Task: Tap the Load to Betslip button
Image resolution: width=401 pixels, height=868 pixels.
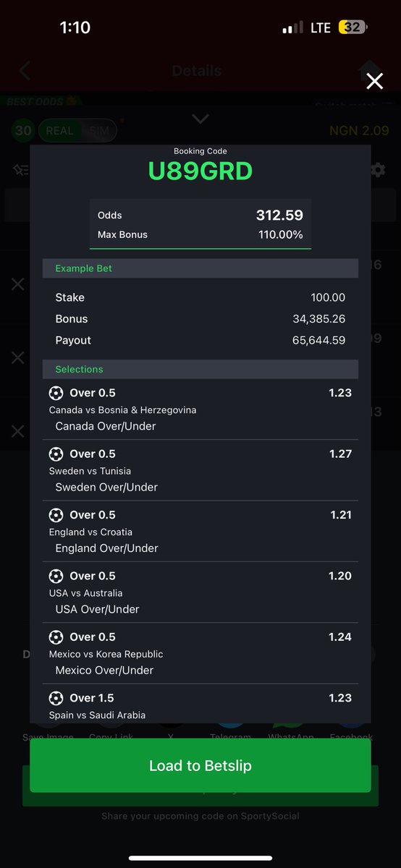Action: point(200,765)
